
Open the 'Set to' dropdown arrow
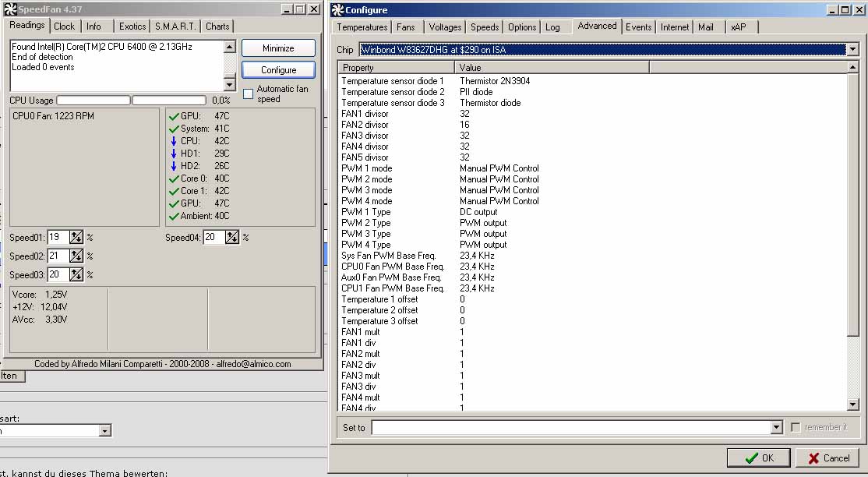(x=777, y=427)
